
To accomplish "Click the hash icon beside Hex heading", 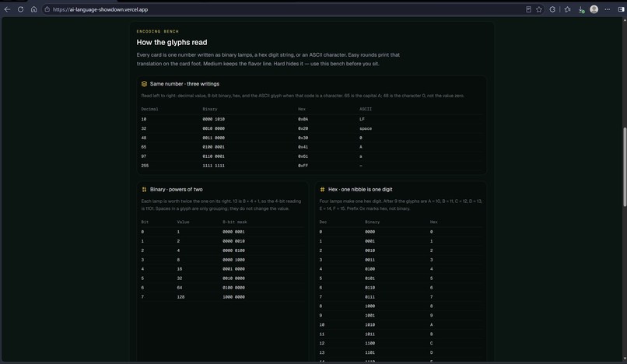I will pos(322,190).
